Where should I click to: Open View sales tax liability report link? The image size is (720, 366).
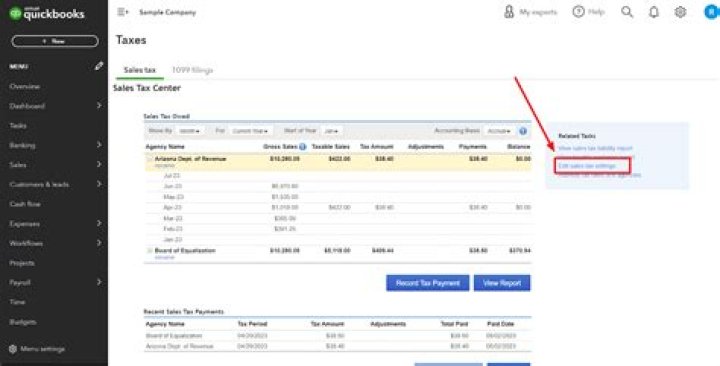point(595,148)
